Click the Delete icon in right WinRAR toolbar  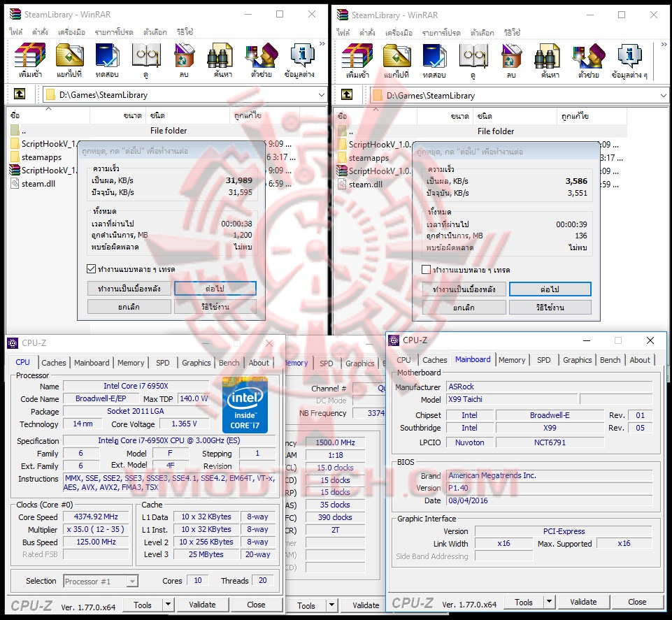pyautogui.click(x=512, y=56)
